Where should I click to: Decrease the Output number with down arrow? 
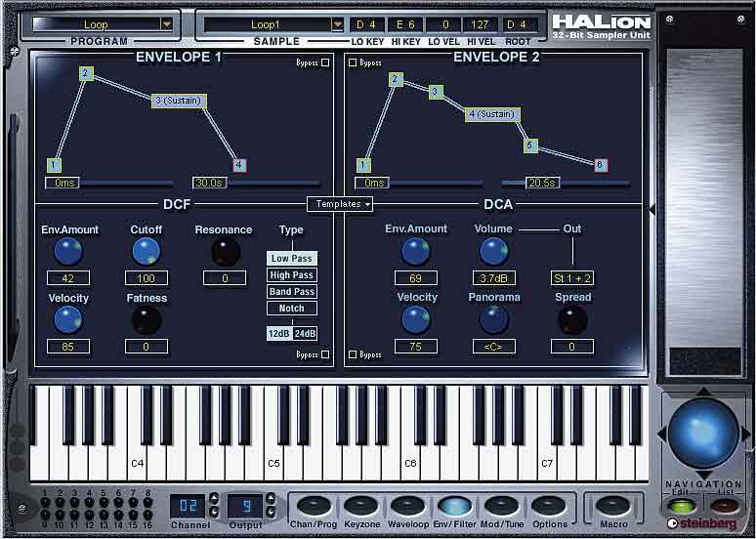[271, 512]
